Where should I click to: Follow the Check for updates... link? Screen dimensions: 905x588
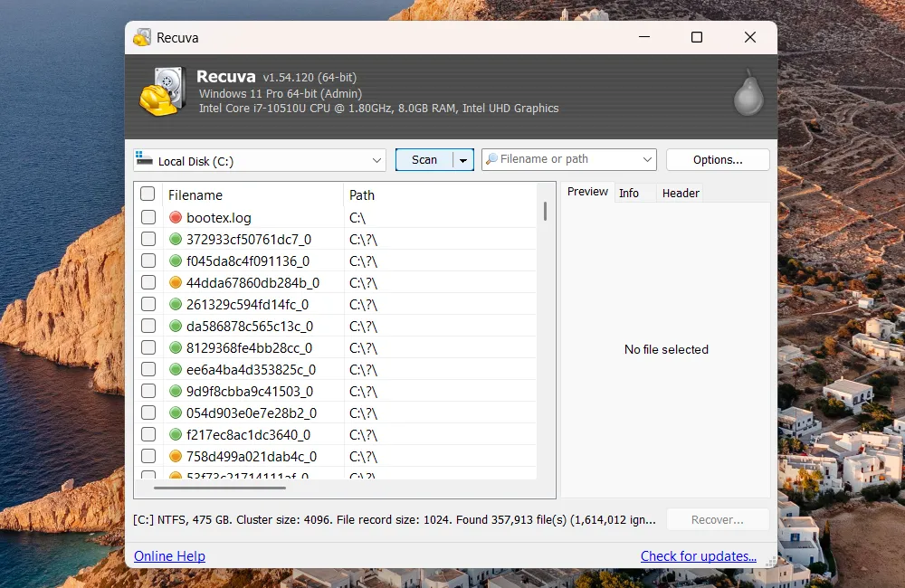[698, 556]
